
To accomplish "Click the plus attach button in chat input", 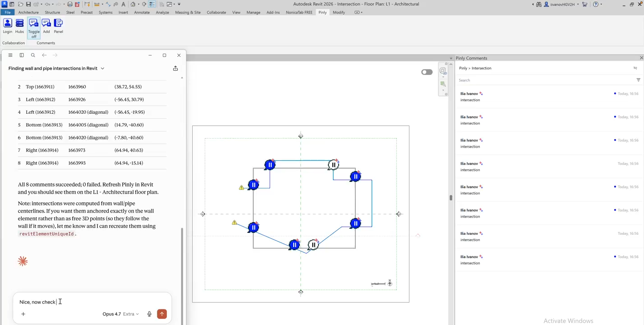I will 23,314.
